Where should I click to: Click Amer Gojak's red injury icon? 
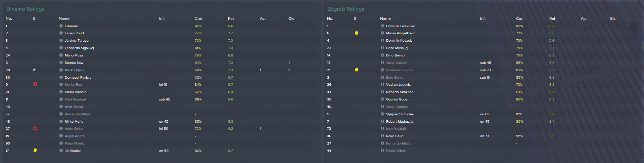click(35, 128)
